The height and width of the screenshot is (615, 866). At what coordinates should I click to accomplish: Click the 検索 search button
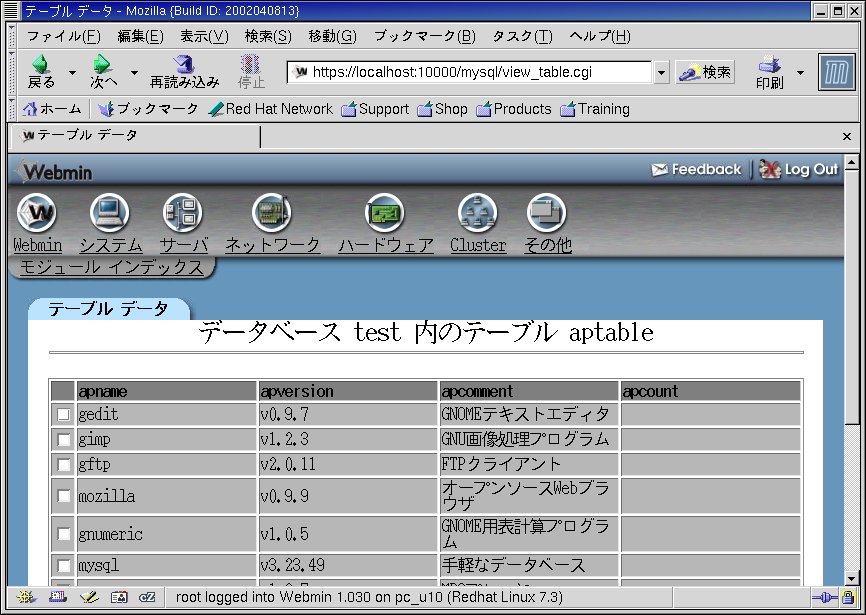[705, 72]
